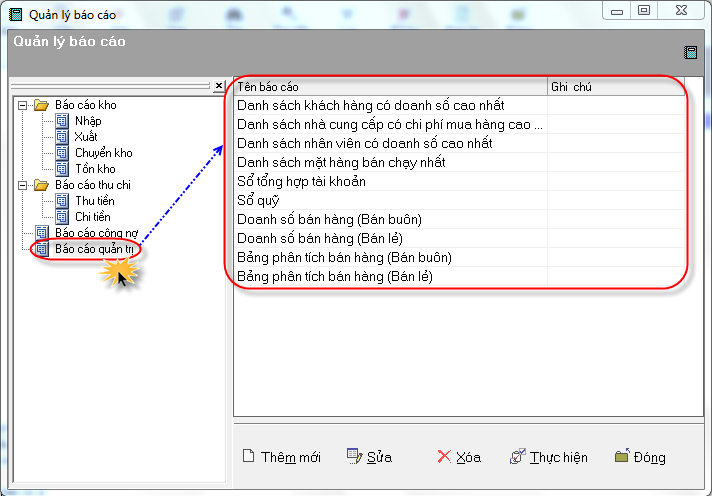This screenshot has width=712, height=496.
Task: Select the Báo cáo quản trị node
Action: click(96, 249)
